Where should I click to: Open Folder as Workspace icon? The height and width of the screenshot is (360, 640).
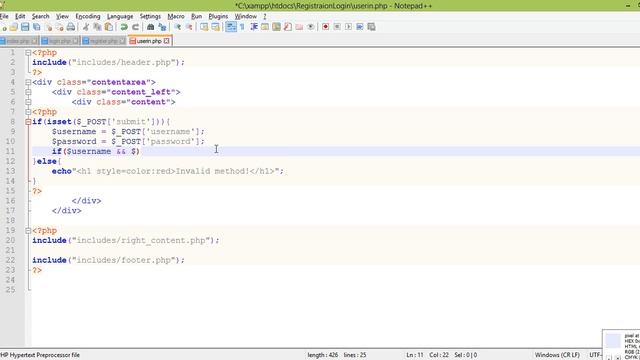(299, 27)
